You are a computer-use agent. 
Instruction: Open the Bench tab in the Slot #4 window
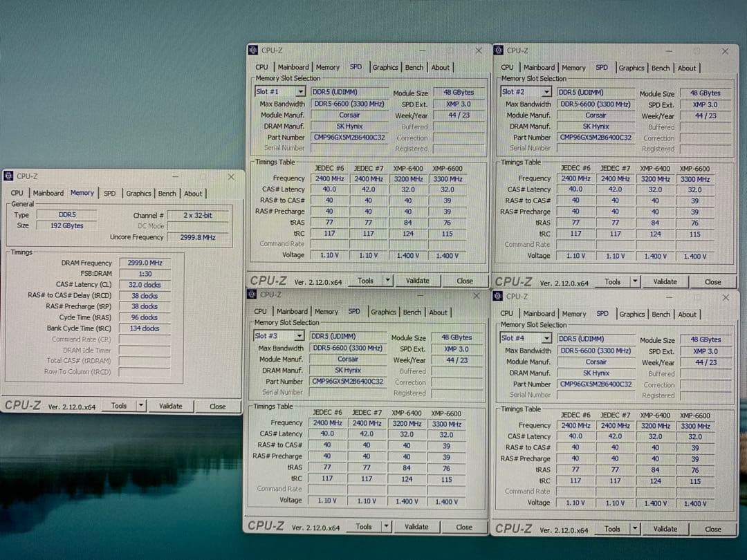click(661, 314)
